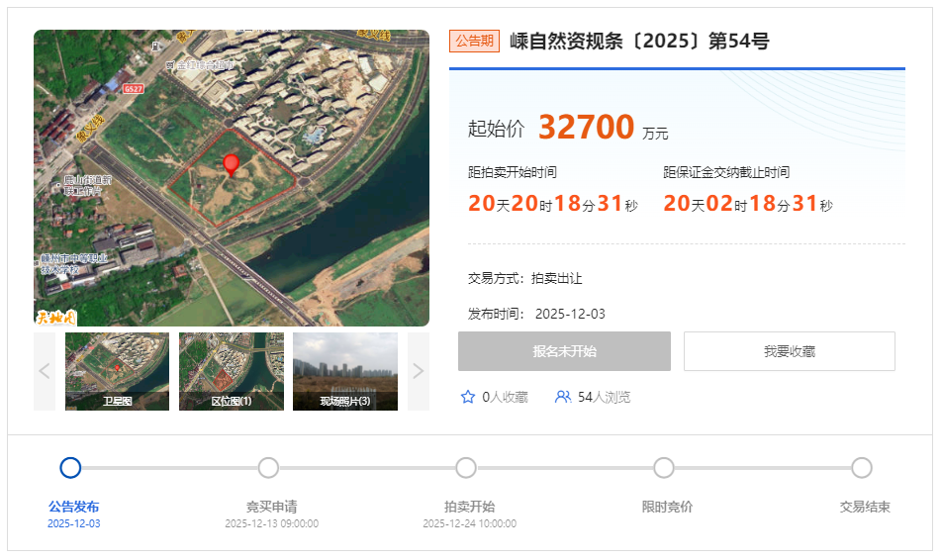Viewport: 942px width, 560px height.
Task: Select the 限时竞价 timeline step circle
Action: coord(664,467)
